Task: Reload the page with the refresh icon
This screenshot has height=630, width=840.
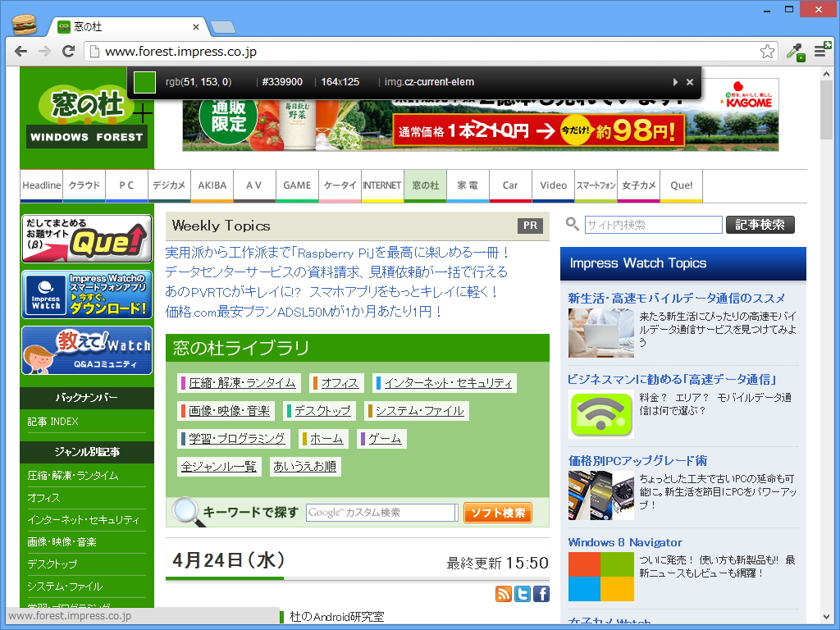Action: 69,50
